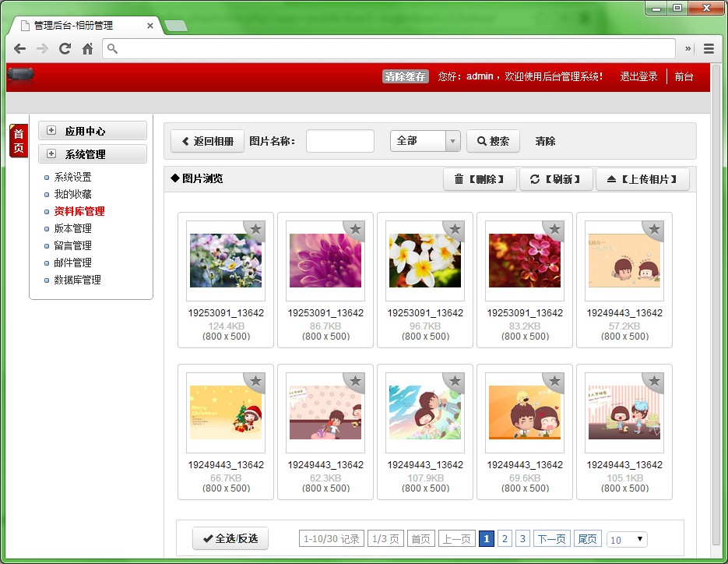Open the browser home icon
The width and height of the screenshot is (728, 564).
click(87, 48)
